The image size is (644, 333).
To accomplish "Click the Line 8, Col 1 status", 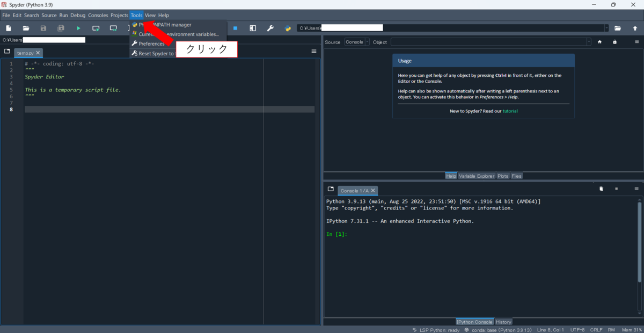I will (x=550, y=330).
